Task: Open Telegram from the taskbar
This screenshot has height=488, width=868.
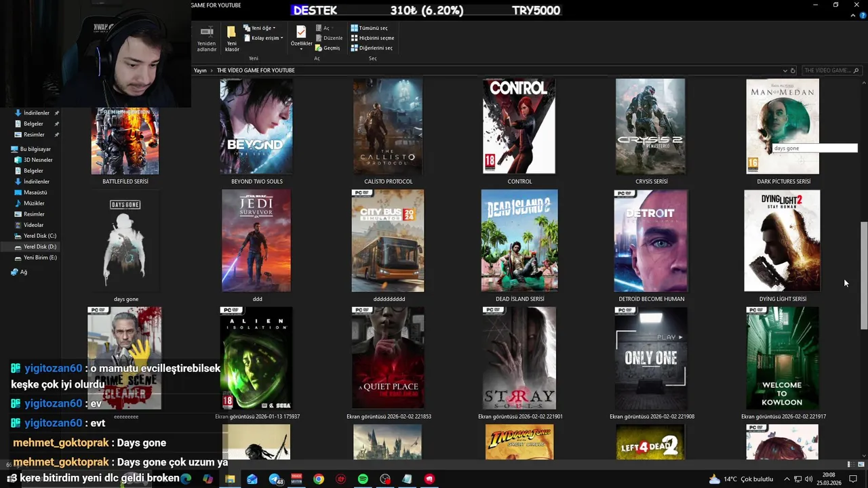Action: [274, 479]
